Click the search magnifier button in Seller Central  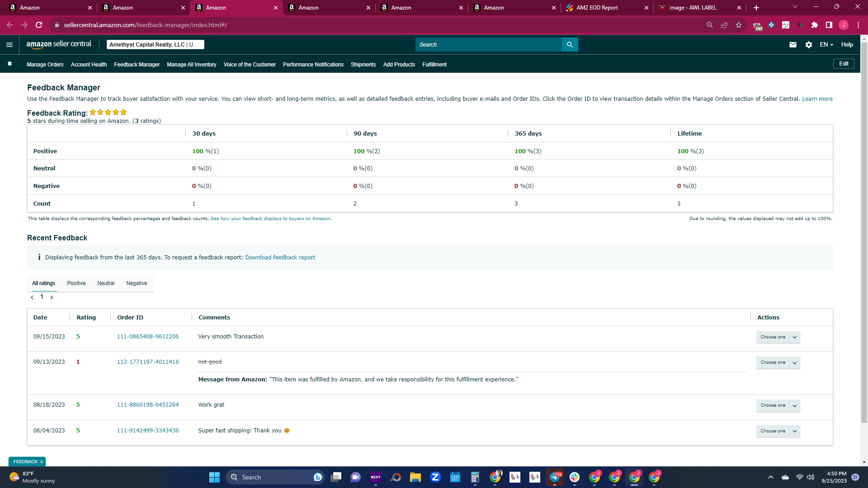pyautogui.click(x=570, y=45)
